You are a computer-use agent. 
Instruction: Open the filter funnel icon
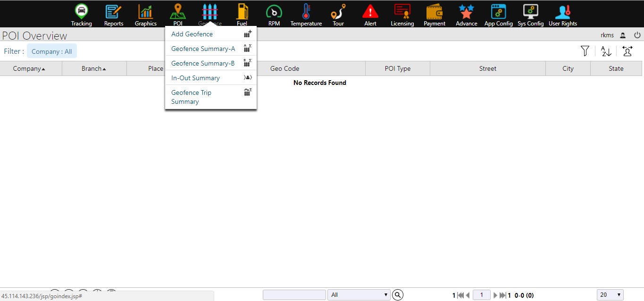[x=585, y=51]
